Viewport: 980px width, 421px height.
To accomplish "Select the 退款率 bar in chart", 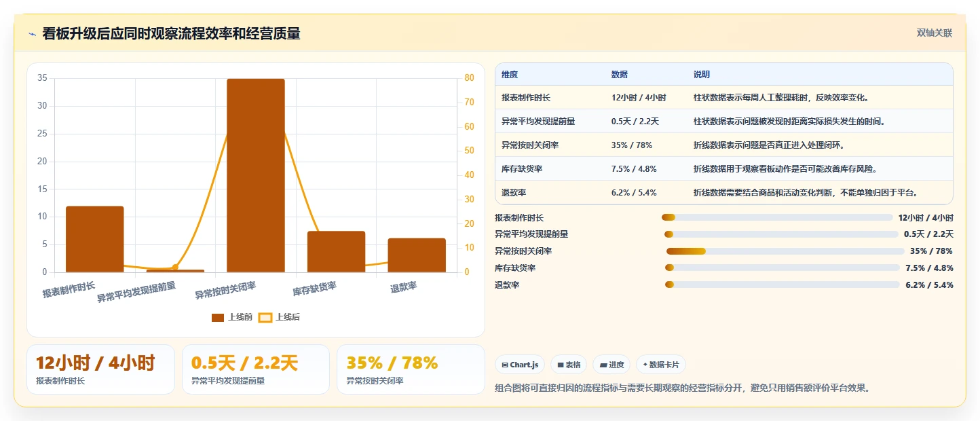I will 417,255.
